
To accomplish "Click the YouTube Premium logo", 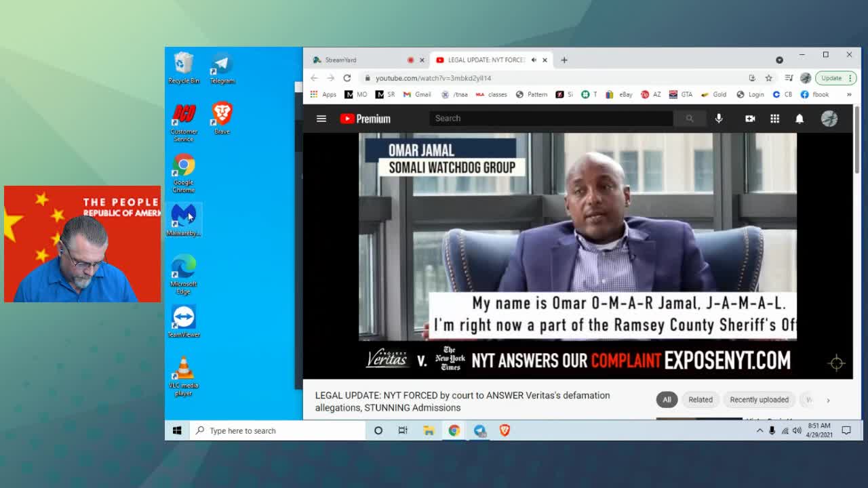I will pyautogui.click(x=366, y=119).
